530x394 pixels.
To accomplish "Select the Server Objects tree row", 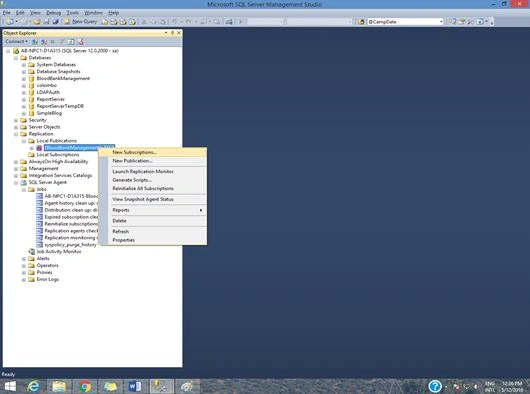I will click(x=44, y=127).
